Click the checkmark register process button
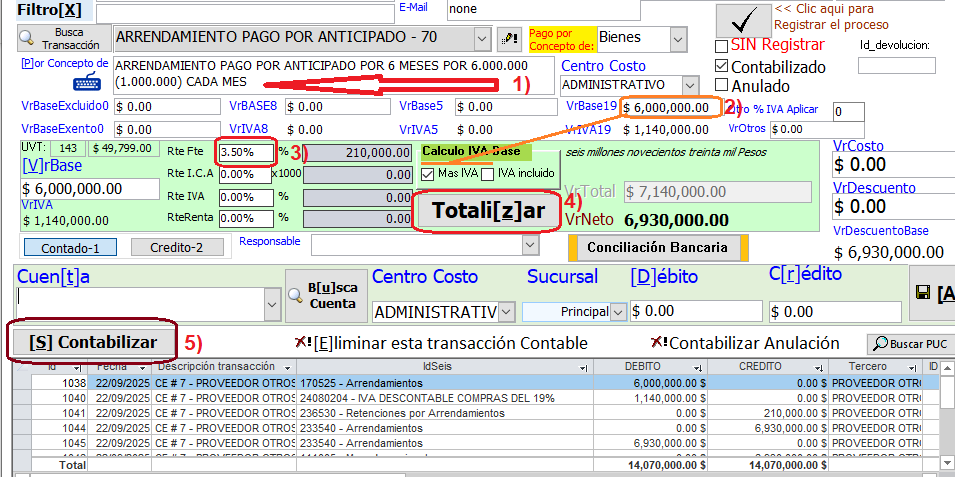This screenshot has width=955, height=477. [x=742, y=19]
